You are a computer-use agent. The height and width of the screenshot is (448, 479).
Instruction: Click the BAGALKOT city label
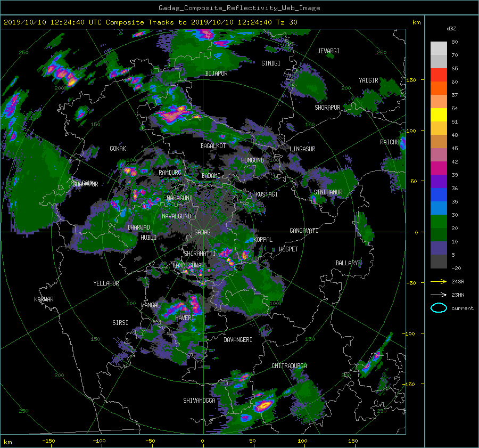[x=213, y=146]
